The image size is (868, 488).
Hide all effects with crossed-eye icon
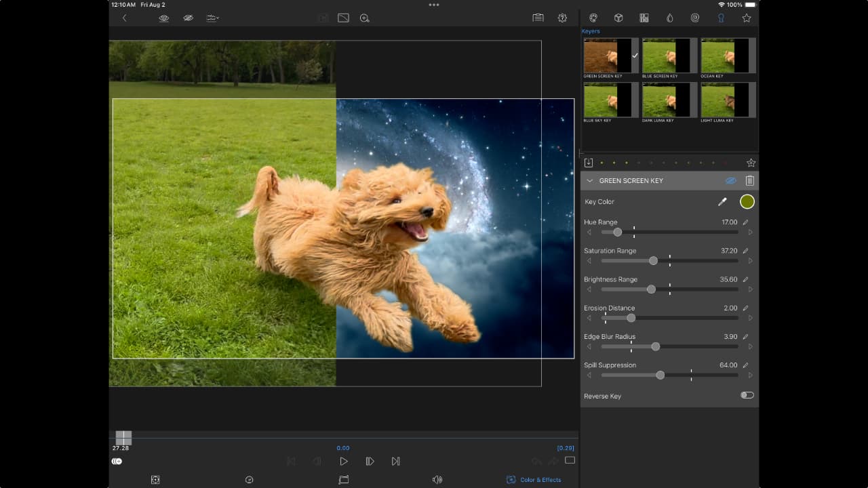tap(188, 18)
